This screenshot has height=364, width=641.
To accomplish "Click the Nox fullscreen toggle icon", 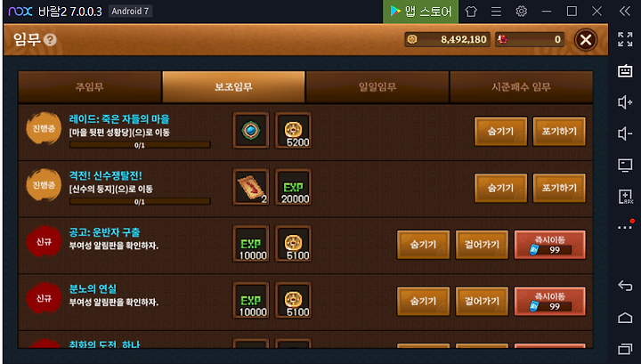I will pos(625,39).
